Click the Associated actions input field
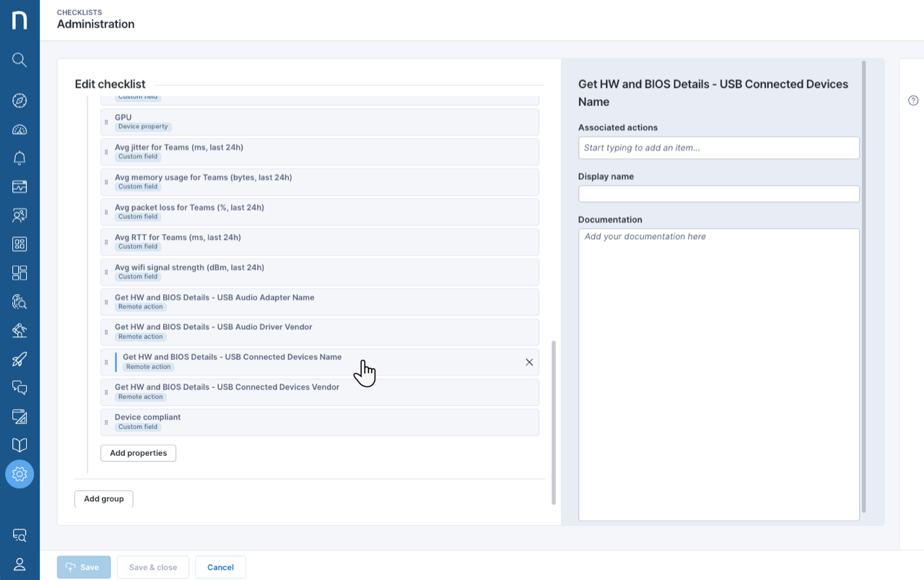Image resolution: width=924 pixels, height=580 pixels. click(x=718, y=147)
